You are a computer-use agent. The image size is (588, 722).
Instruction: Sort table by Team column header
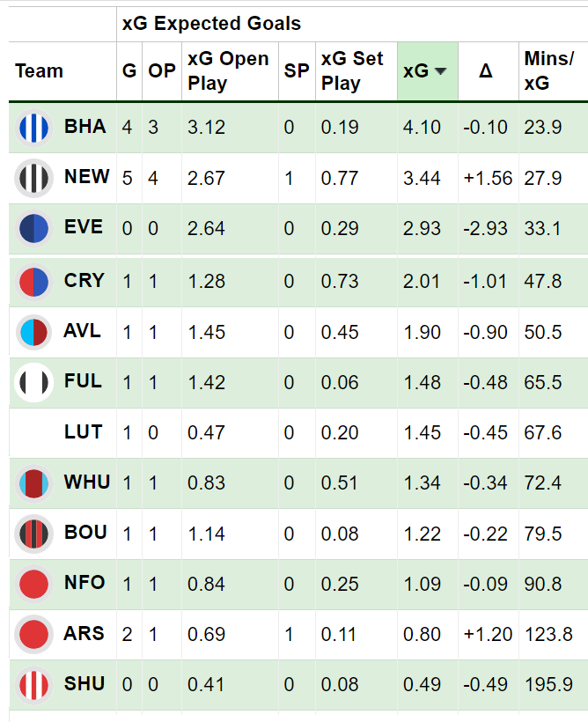[x=40, y=71]
